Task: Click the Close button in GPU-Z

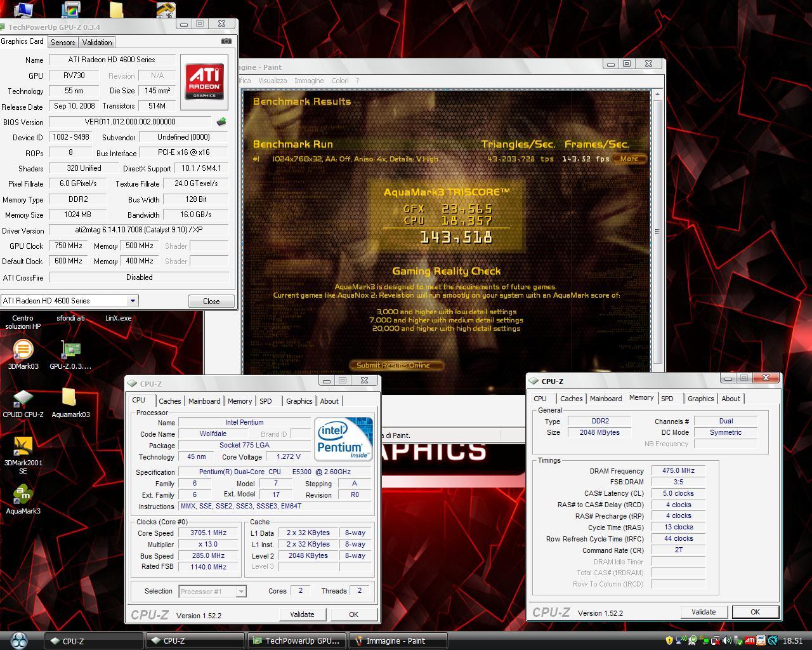Action: [x=211, y=302]
